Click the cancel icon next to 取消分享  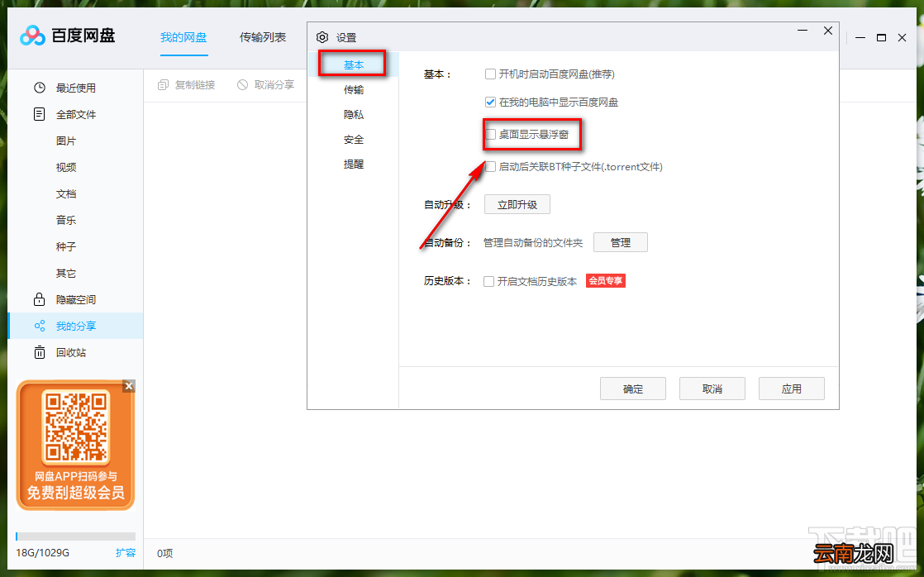[x=243, y=85]
